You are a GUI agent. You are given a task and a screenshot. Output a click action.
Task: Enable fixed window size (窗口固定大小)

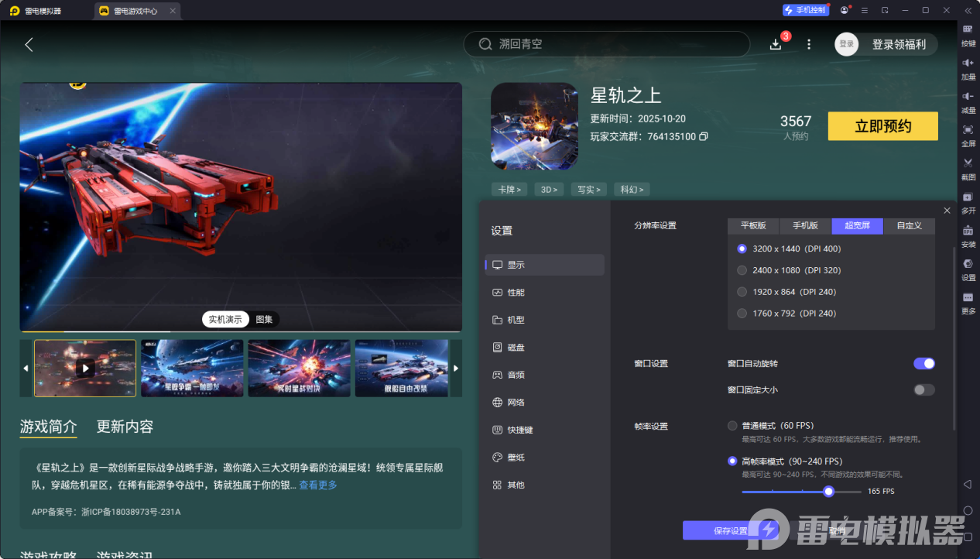pyautogui.click(x=923, y=389)
